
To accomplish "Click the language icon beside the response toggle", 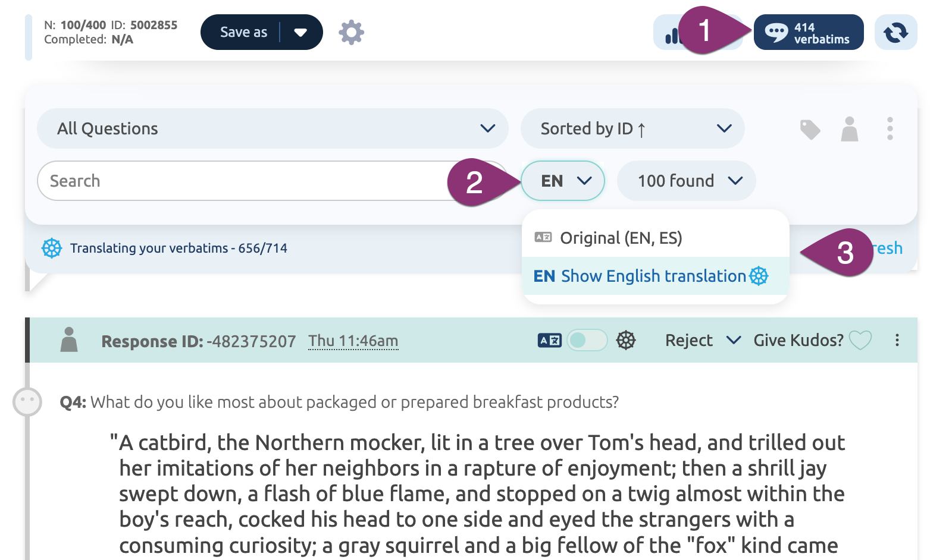I will pyautogui.click(x=549, y=341).
